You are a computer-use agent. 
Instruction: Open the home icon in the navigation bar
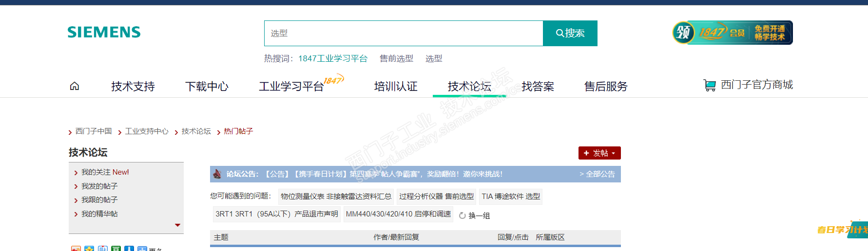75,86
